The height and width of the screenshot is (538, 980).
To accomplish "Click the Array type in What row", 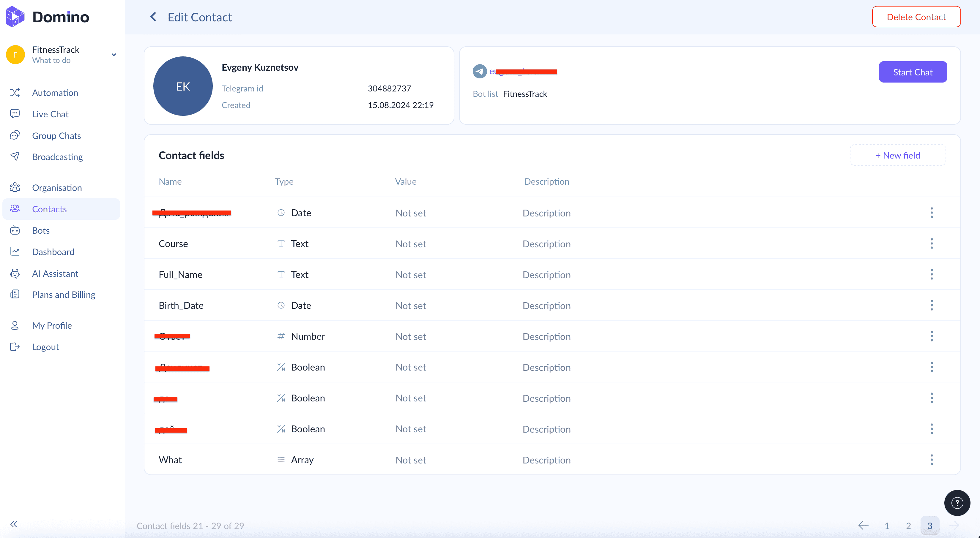I will tap(302, 460).
